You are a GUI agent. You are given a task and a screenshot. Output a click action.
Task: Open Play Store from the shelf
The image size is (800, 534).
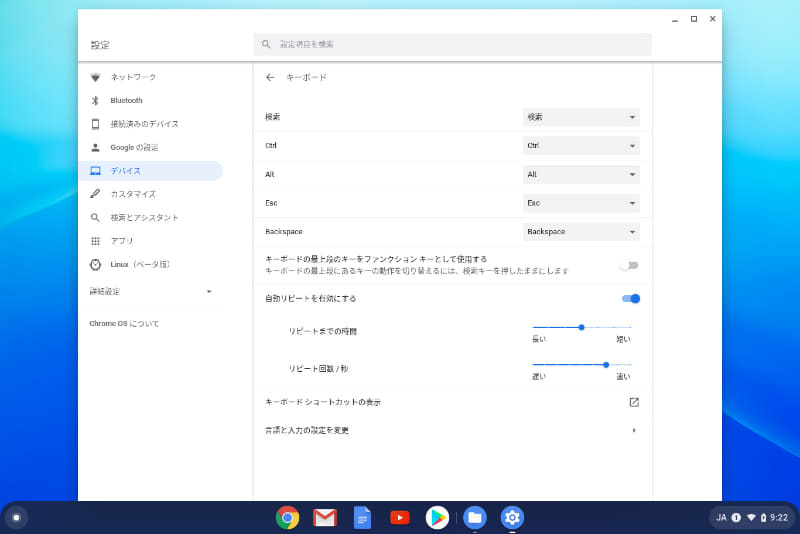pos(437,518)
